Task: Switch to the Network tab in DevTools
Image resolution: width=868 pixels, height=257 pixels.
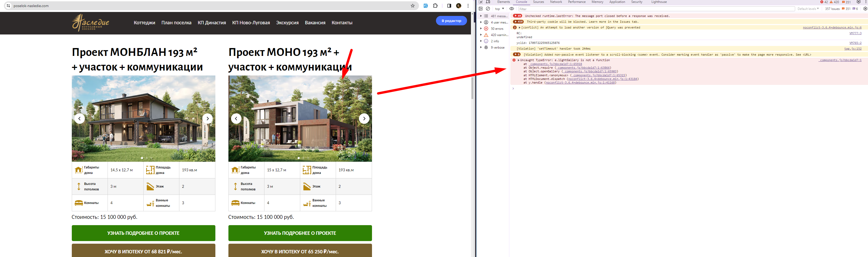Action: (x=556, y=2)
